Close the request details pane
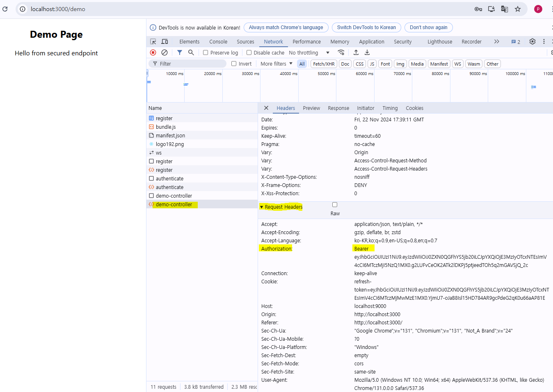The height and width of the screenshot is (392, 553). coord(266,108)
